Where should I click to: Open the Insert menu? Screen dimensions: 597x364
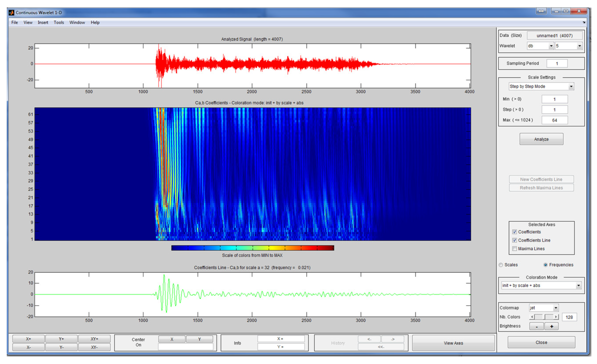click(x=43, y=22)
